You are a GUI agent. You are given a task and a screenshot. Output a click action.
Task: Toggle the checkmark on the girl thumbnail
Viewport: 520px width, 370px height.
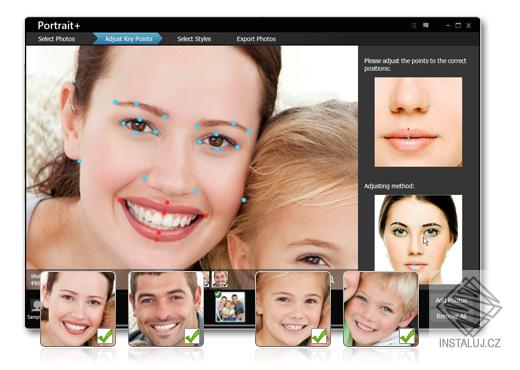tap(319, 336)
